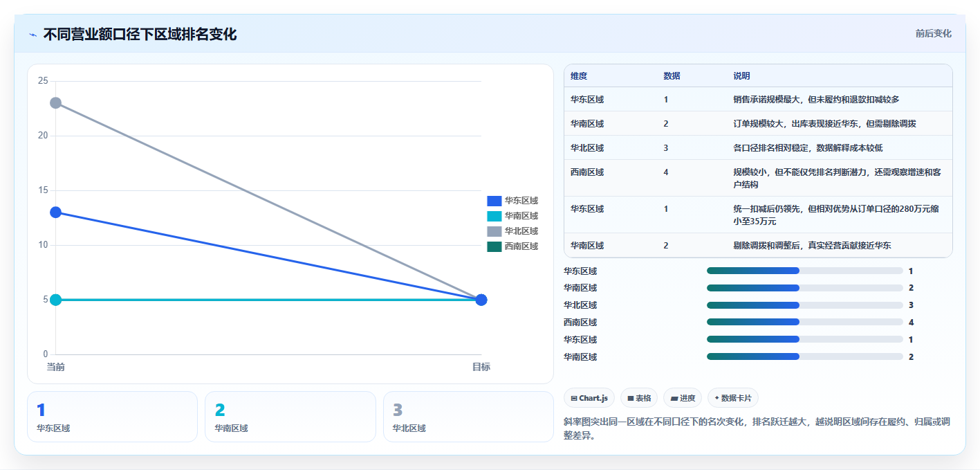Open the rank 1 华东区域 card
Image resolution: width=980 pixels, height=470 pixels.
[x=113, y=417]
